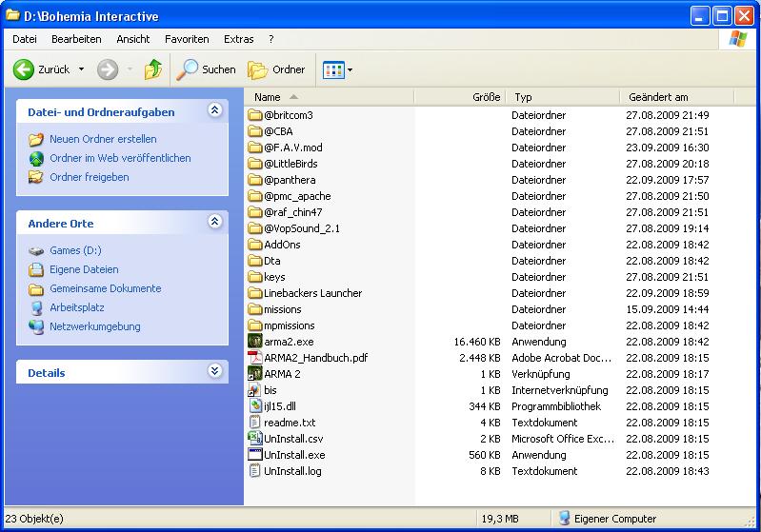761x532 pixels.
Task: Select the @LittleBirds folder name
Action: click(x=290, y=164)
